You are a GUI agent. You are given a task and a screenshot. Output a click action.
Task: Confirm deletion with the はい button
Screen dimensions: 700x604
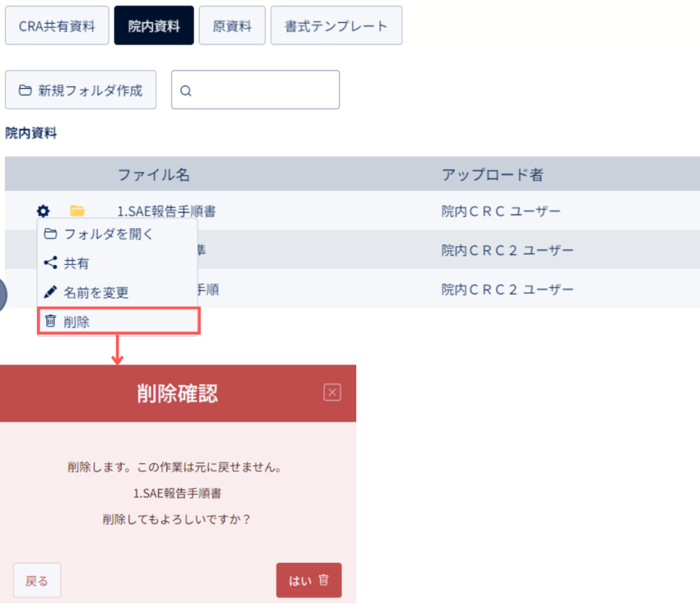tap(309, 580)
